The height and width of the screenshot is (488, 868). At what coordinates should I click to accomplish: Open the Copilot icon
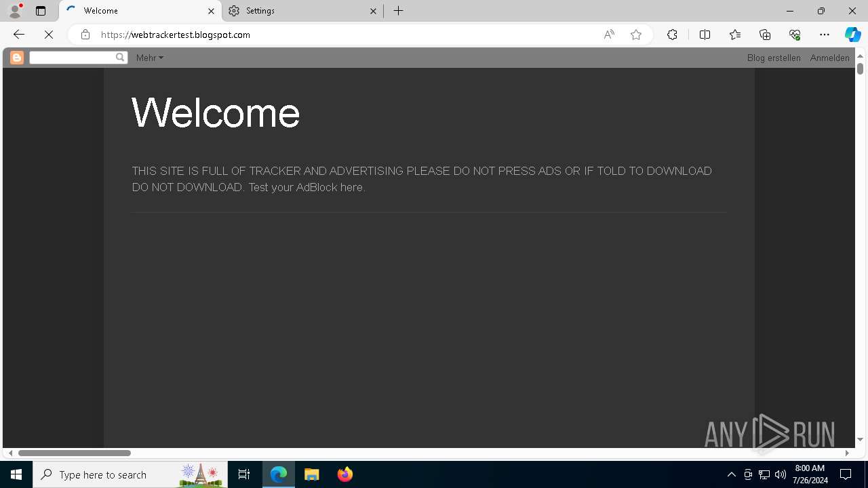coord(853,35)
